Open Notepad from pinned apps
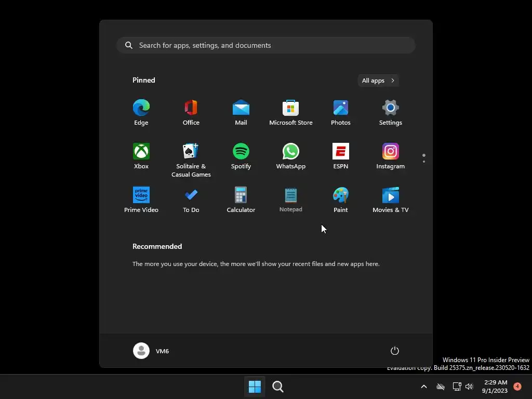532x399 pixels. 291,200
